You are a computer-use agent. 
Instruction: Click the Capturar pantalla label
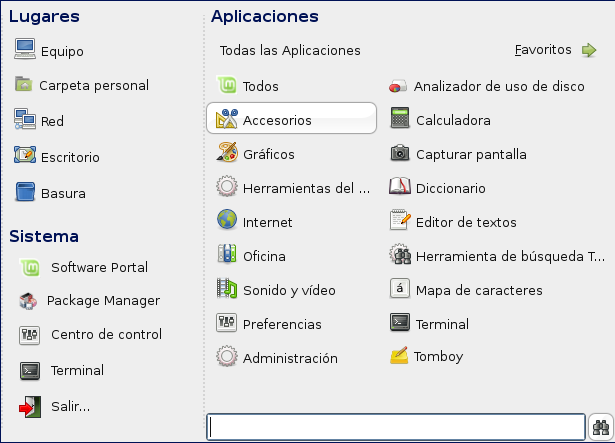click(x=471, y=155)
